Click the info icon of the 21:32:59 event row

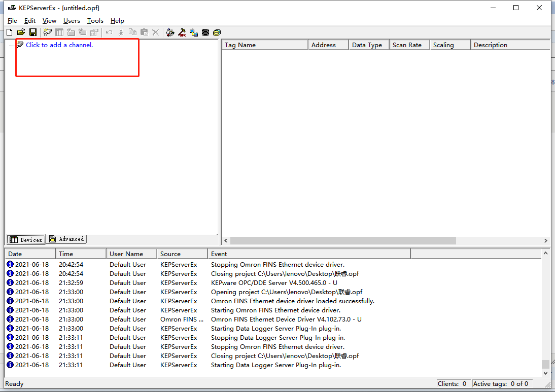click(10, 282)
